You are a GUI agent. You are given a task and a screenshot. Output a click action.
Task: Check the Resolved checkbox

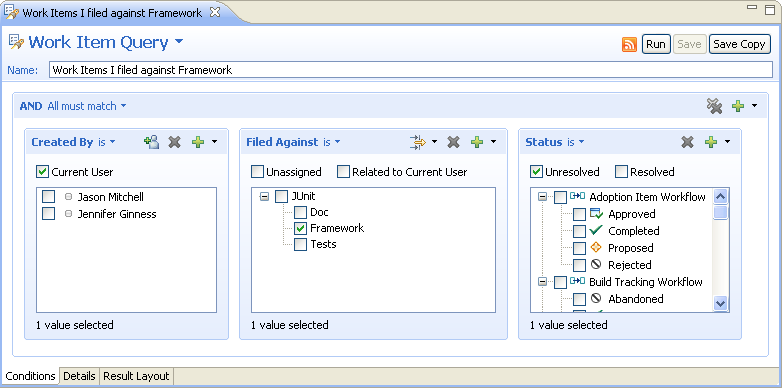[x=621, y=172]
